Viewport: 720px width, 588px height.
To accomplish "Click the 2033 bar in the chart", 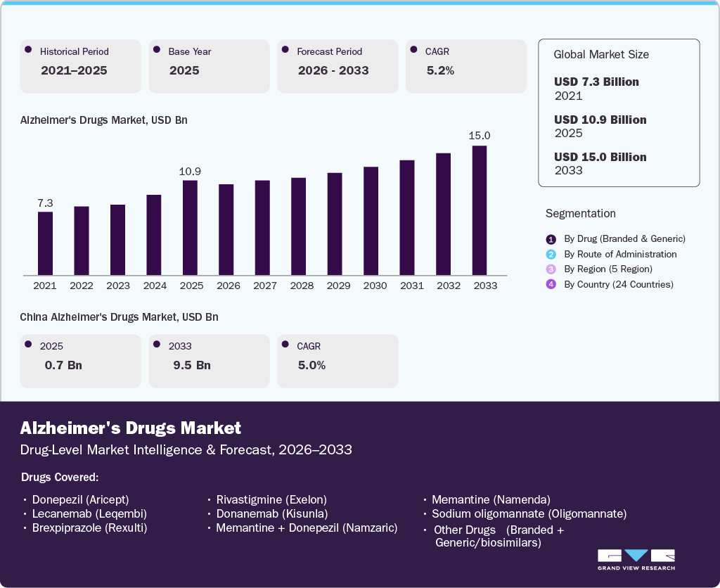I will (x=480, y=210).
